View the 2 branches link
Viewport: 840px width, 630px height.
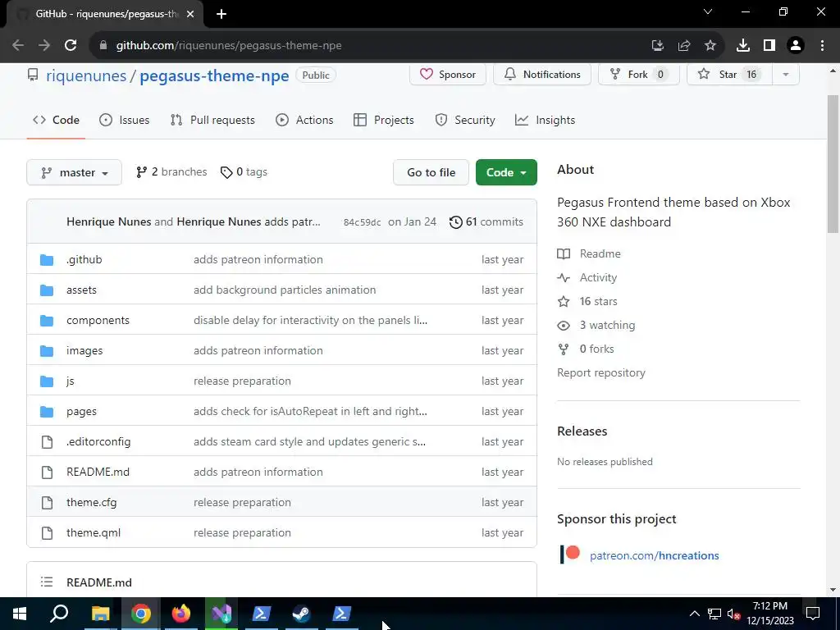tap(171, 172)
